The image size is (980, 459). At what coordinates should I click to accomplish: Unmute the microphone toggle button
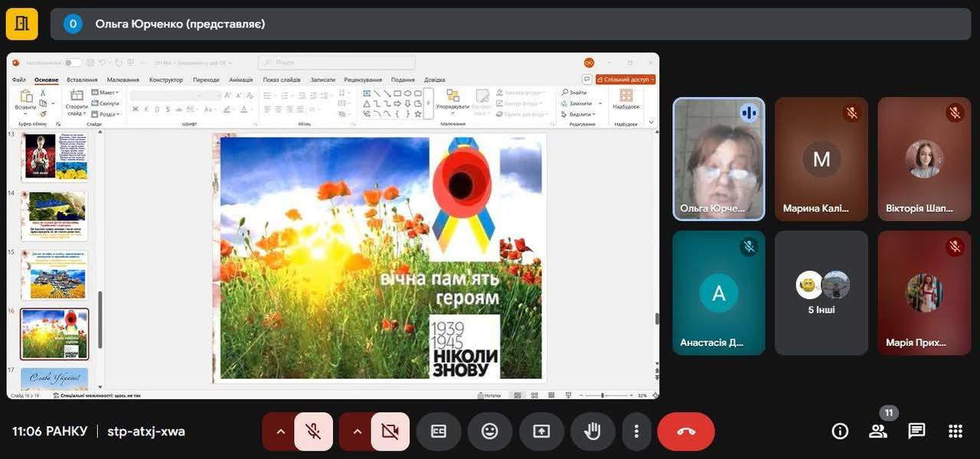pos(313,431)
